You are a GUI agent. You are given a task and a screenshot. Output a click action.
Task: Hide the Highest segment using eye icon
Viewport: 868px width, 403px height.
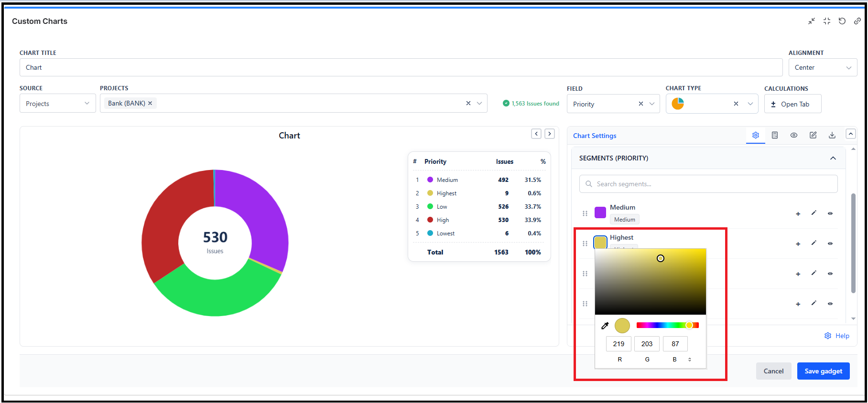click(830, 244)
